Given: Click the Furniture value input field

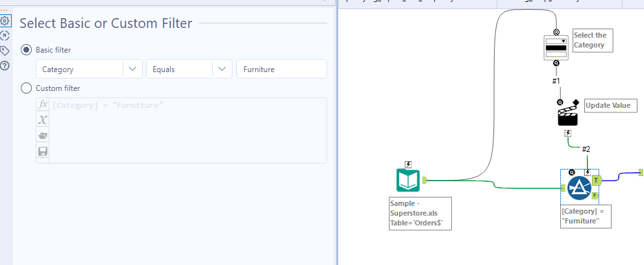Looking at the screenshot, I should pyautogui.click(x=282, y=69).
